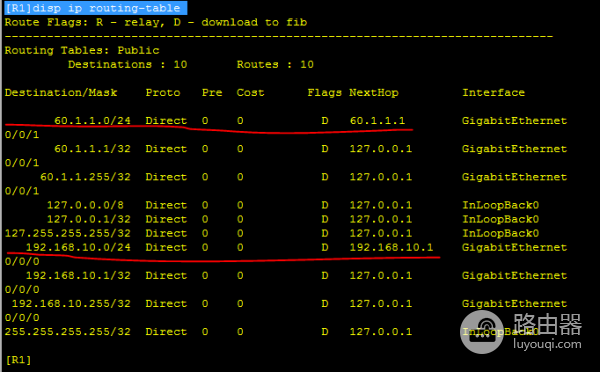Select the "Destinations : 10" count

coord(127,64)
